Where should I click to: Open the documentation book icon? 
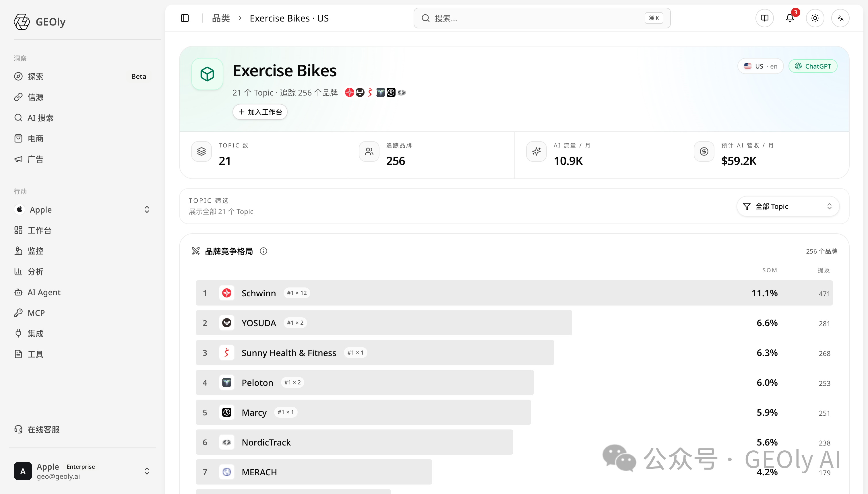(764, 18)
